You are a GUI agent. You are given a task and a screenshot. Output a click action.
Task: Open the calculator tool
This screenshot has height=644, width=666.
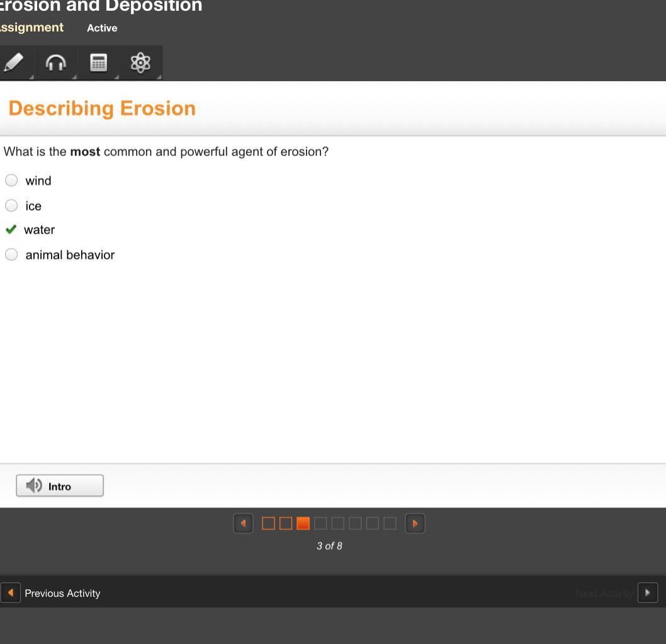(98, 62)
